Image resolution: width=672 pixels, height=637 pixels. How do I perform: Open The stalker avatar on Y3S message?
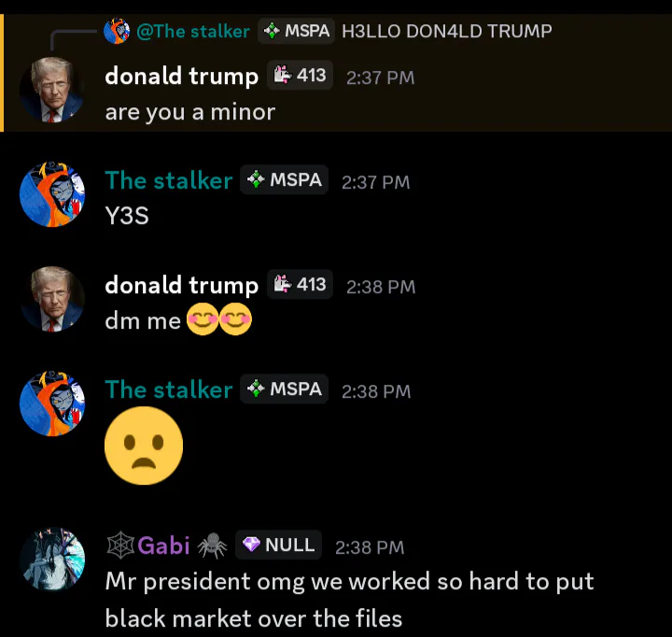tap(52, 194)
